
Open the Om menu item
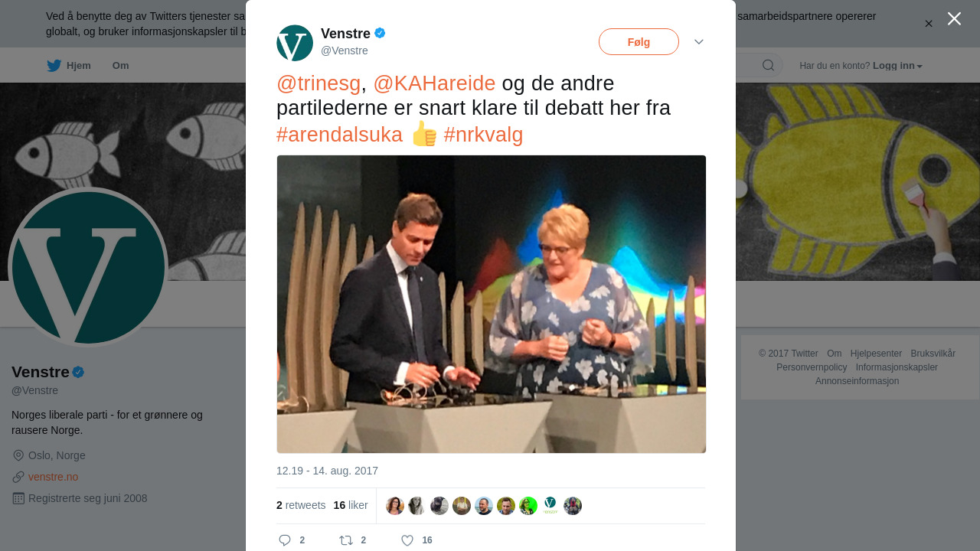point(121,66)
